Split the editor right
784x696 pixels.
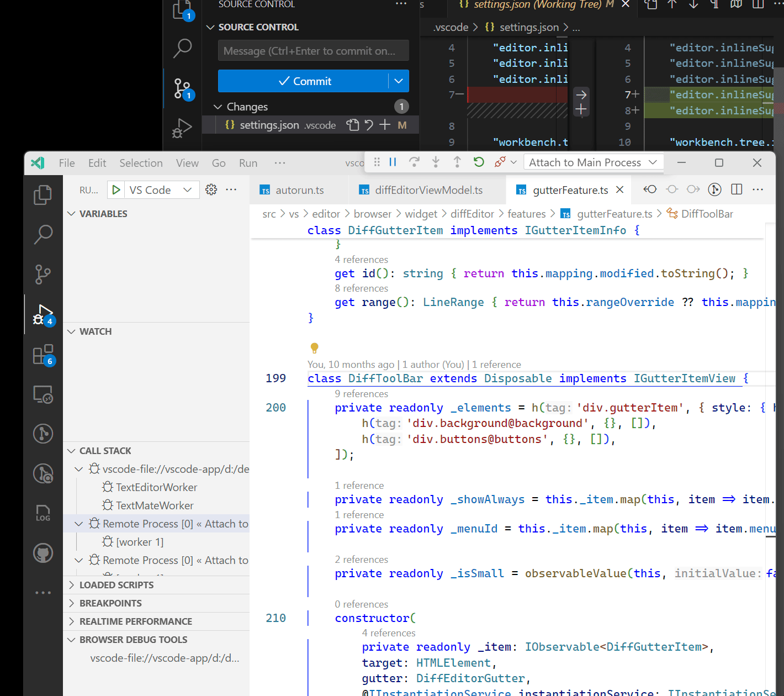pos(737,189)
